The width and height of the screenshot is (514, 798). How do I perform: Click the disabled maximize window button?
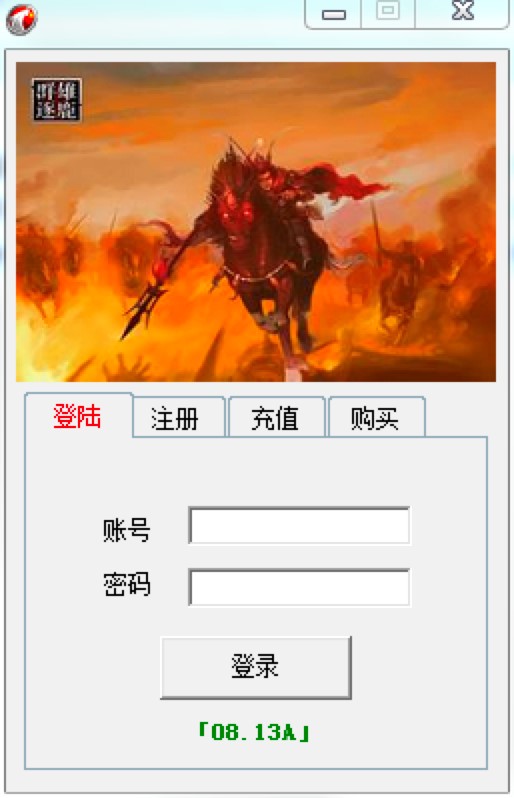(388, 13)
